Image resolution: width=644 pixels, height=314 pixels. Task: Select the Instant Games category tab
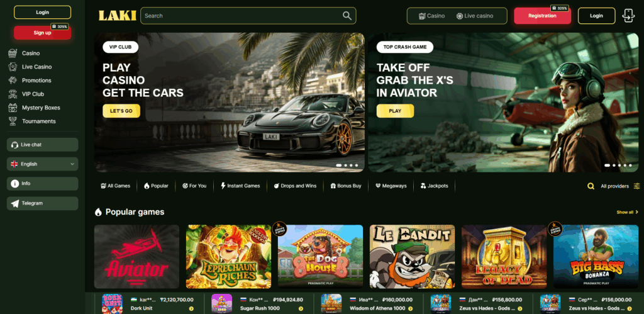[x=240, y=186]
